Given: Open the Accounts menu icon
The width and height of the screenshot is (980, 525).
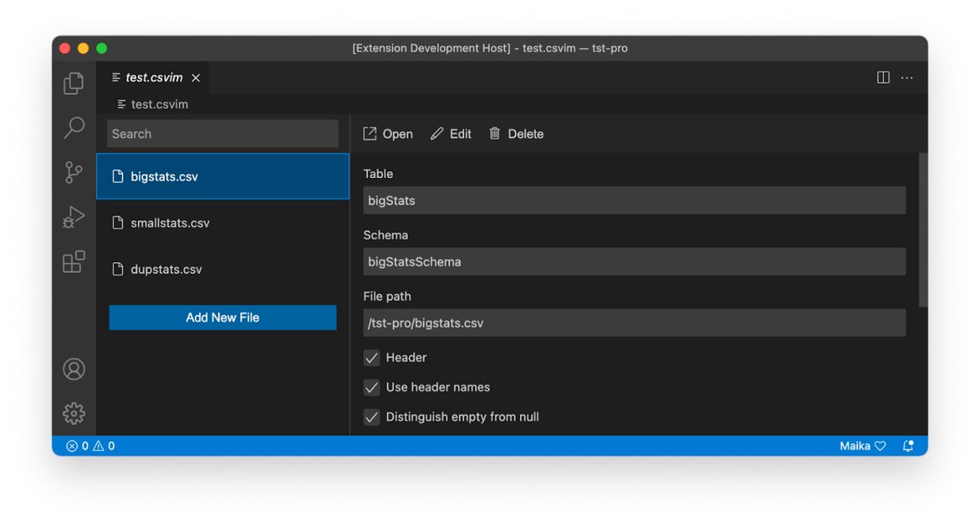Looking at the screenshot, I should pos(73,369).
